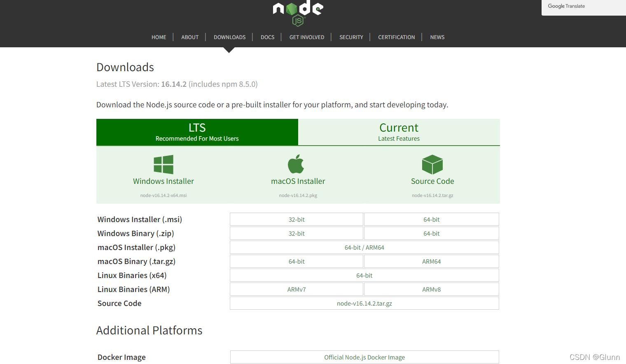Image resolution: width=626 pixels, height=364 pixels.
Task: Download Linux Binaries ARMv8
Action: [x=432, y=289]
